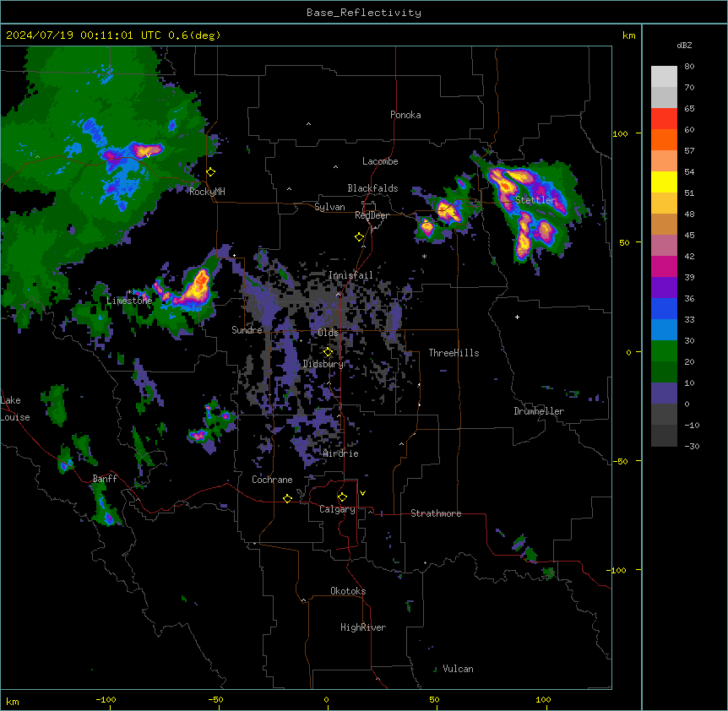Click the Sylvan label on the map
The width and height of the screenshot is (728, 711).
tap(329, 207)
